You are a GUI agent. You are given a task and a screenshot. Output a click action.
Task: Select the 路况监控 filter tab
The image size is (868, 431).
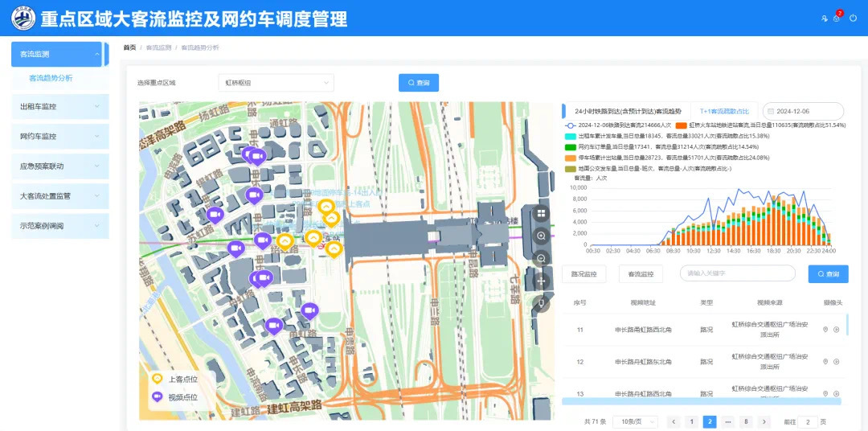pyautogui.click(x=584, y=273)
